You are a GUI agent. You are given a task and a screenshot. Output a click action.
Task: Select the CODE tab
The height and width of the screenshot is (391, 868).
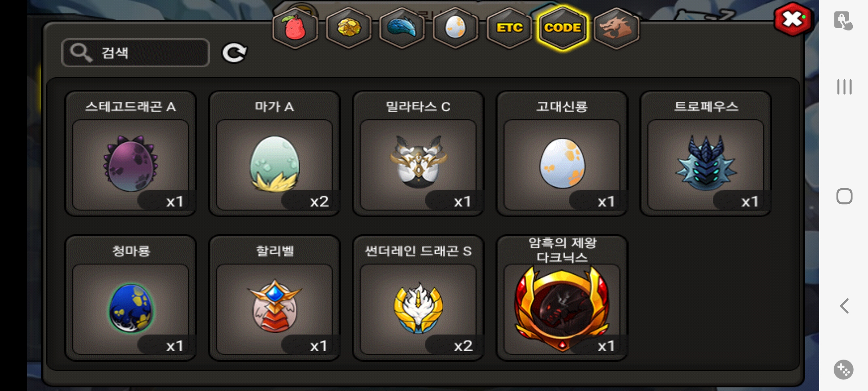point(563,28)
